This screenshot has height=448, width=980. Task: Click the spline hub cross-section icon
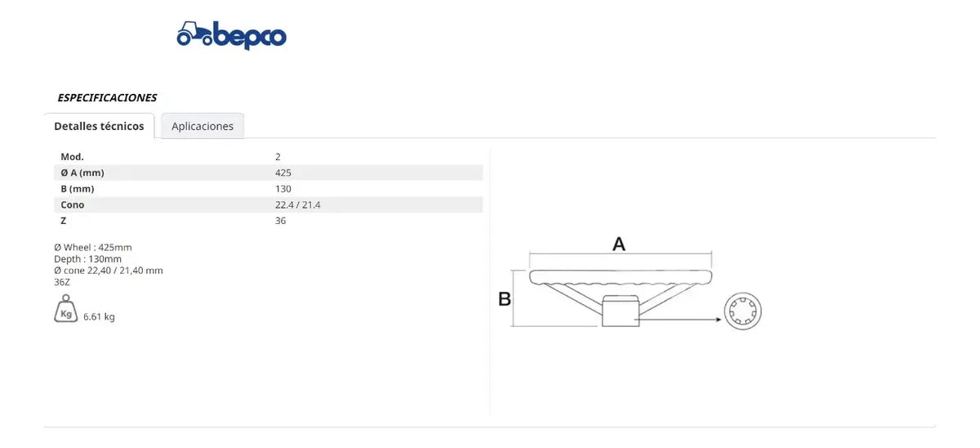click(x=742, y=310)
